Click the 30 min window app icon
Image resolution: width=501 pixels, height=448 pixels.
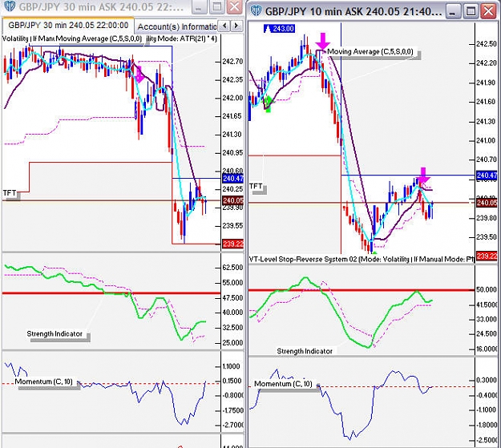[10, 6]
